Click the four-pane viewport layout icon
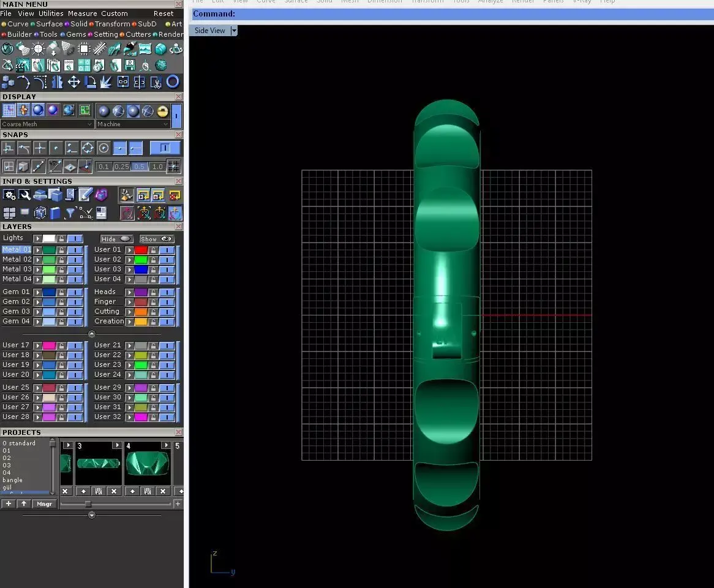714x588 pixels. 9,213
